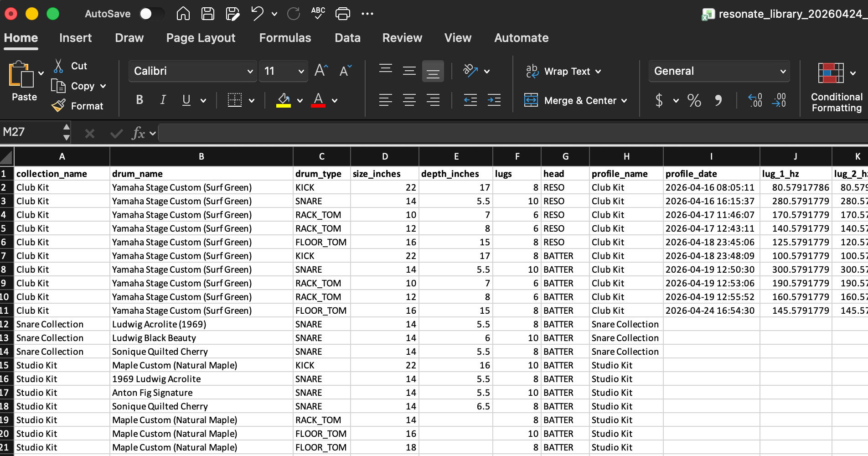Click the Redo arrow icon

294,14
